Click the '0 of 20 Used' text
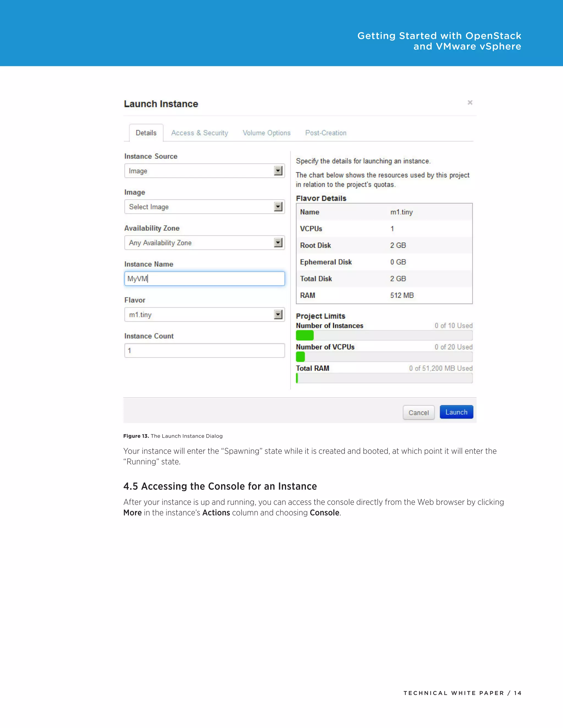The width and height of the screenshot is (563, 728). (x=454, y=347)
